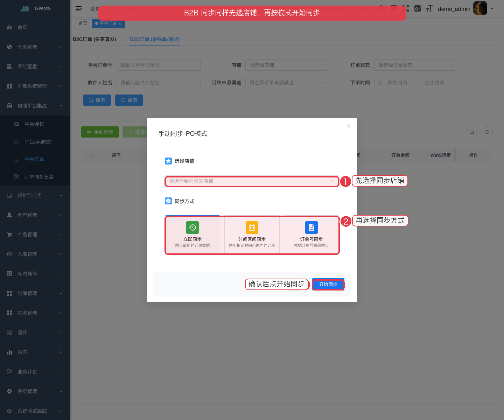
Task: Click the 订单金额 column header
Action: (400, 155)
